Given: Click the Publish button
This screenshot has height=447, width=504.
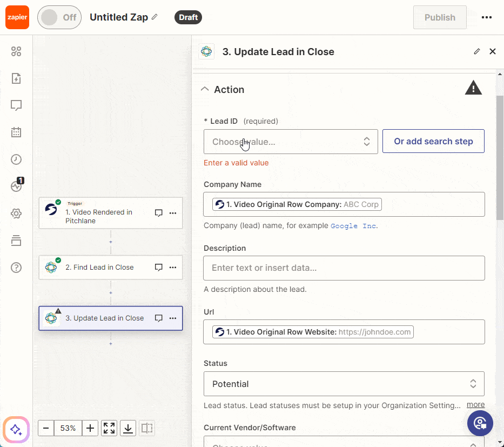Looking at the screenshot, I should (440, 17).
